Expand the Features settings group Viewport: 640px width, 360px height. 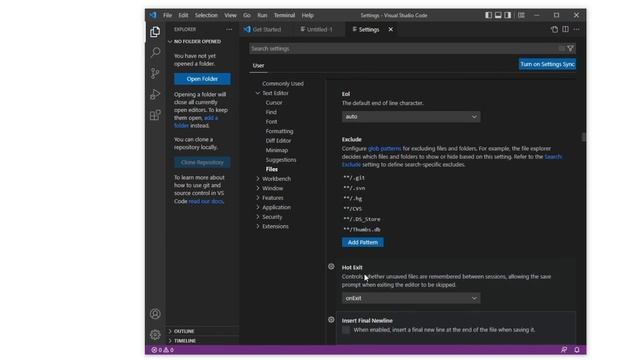(258, 198)
